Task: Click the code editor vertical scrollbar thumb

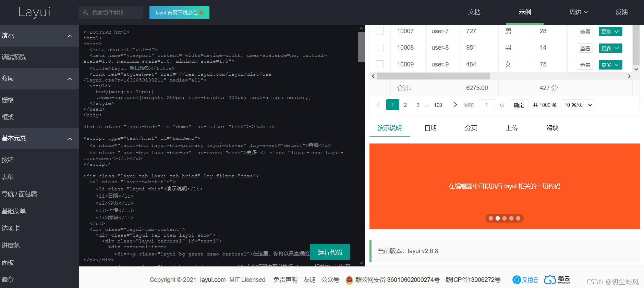Action: pyautogui.click(x=361, y=47)
